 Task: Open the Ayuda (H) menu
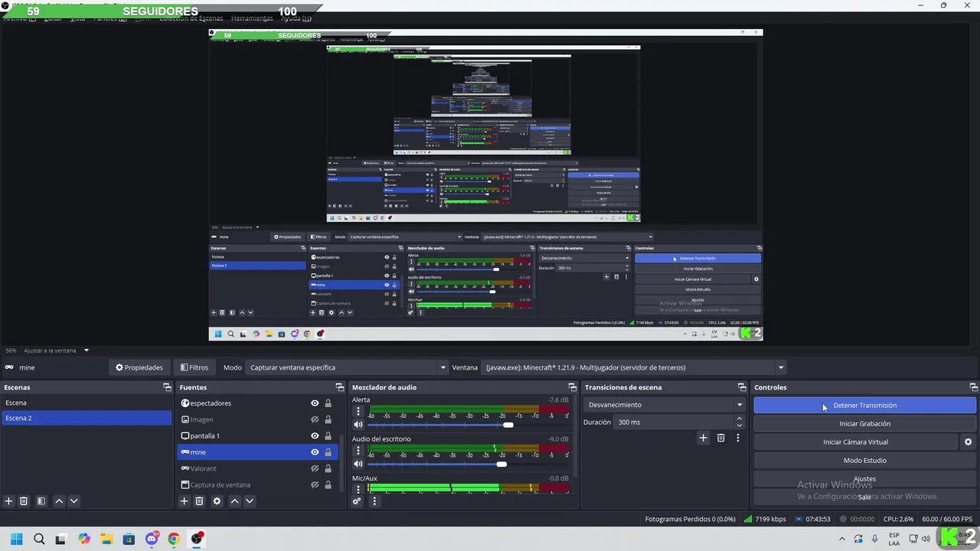click(296, 18)
